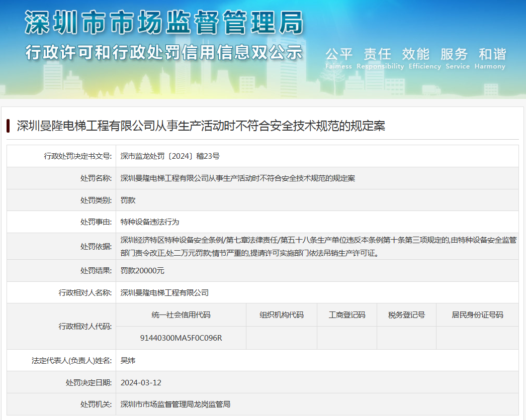This screenshot has width=526, height=420.
Task: Click the 工商登记码 column header
Action: (x=347, y=315)
